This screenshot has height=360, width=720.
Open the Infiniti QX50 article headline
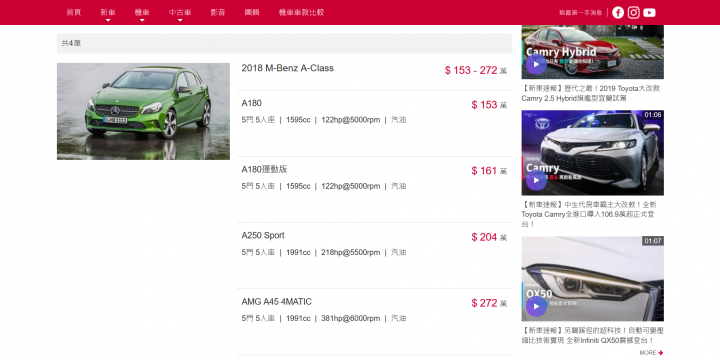592,335
